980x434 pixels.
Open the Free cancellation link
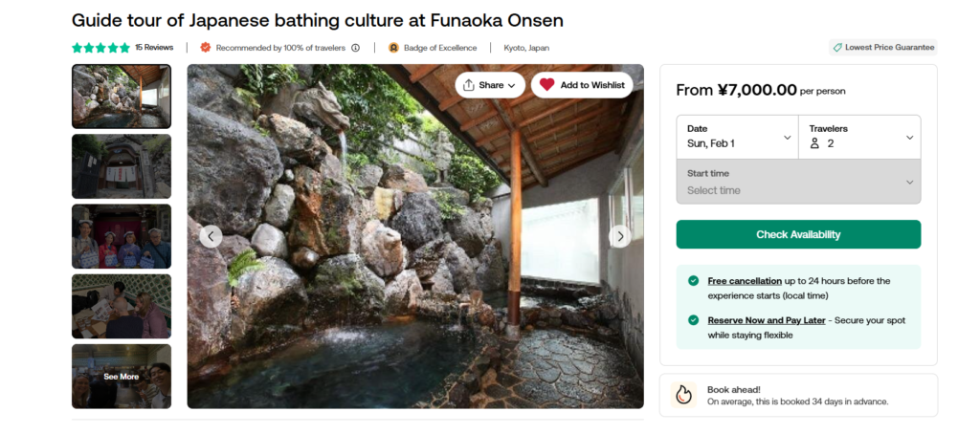(745, 281)
